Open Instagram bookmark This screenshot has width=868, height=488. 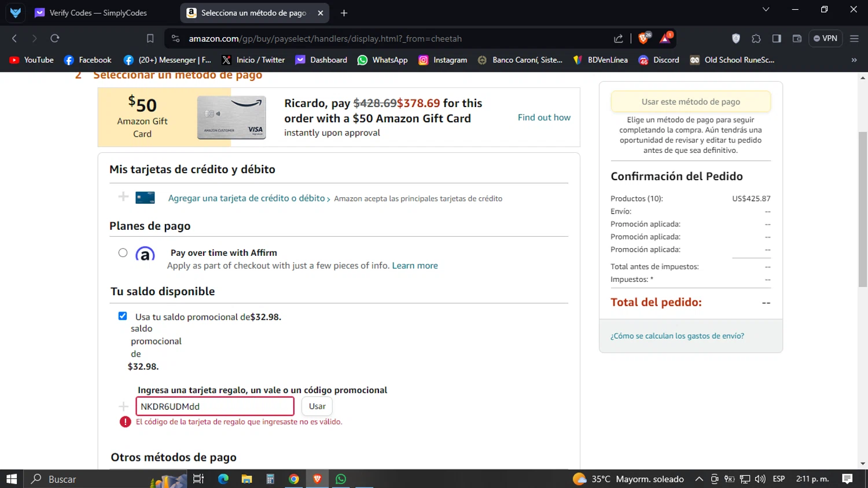pyautogui.click(x=443, y=60)
